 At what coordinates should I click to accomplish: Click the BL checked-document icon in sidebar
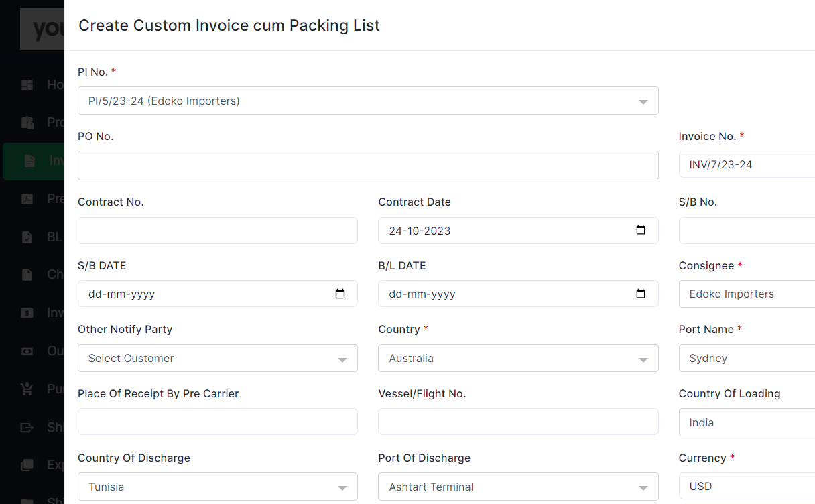point(27,237)
